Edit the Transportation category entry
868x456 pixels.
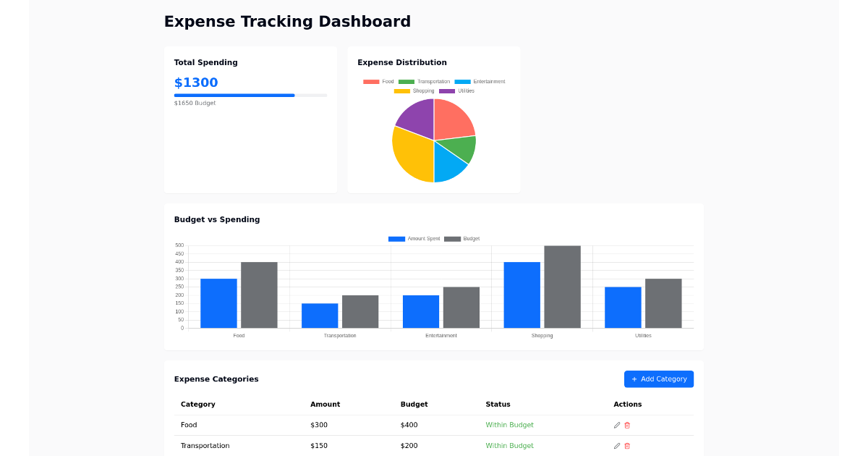[616, 446]
